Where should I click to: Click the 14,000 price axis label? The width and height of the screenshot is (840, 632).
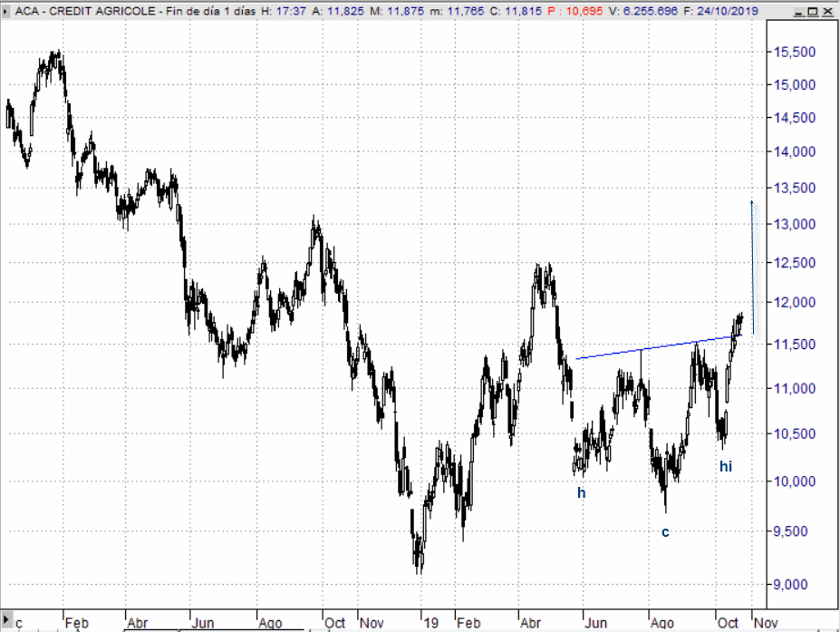click(x=795, y=151)
